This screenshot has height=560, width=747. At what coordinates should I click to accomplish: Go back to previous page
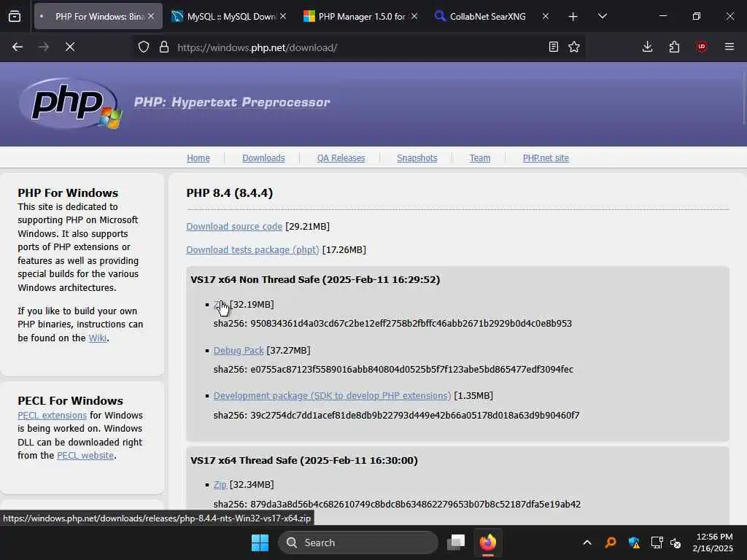[x=18, y=47]
